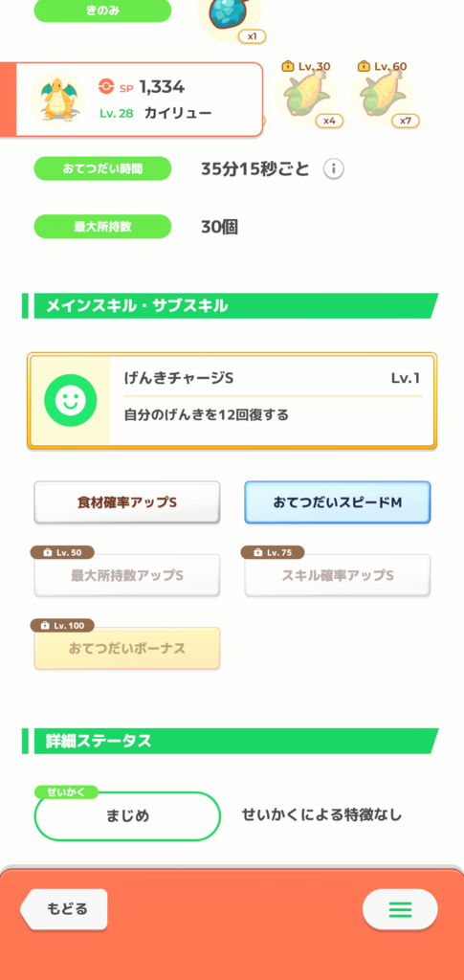Tap the SP Poké Ball icon
Image resolution: width=464 pixels, height=980 pixels.
[x=106, y=86]
